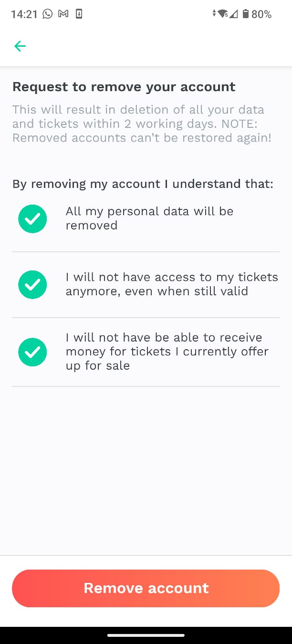Uncheck the personal data removal checkbox
Image resolution: width=292 pixels, height=644 pixels.
pos(32,218)
